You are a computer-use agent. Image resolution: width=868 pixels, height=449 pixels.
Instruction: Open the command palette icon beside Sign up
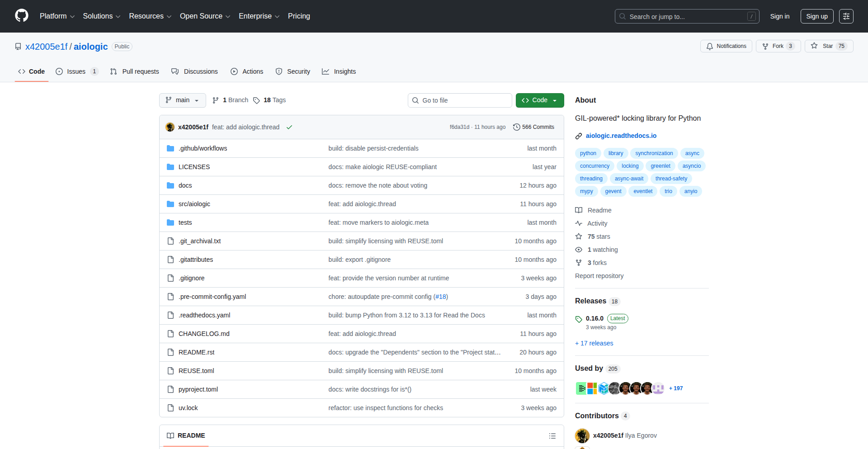pyautogui.click(x=846, y=16)
